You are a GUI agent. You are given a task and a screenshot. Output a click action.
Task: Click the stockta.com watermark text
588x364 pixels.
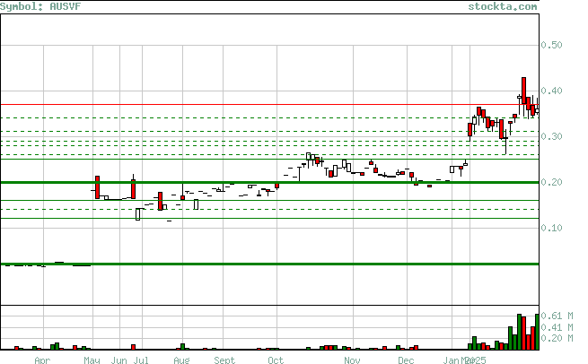point(503,6)
